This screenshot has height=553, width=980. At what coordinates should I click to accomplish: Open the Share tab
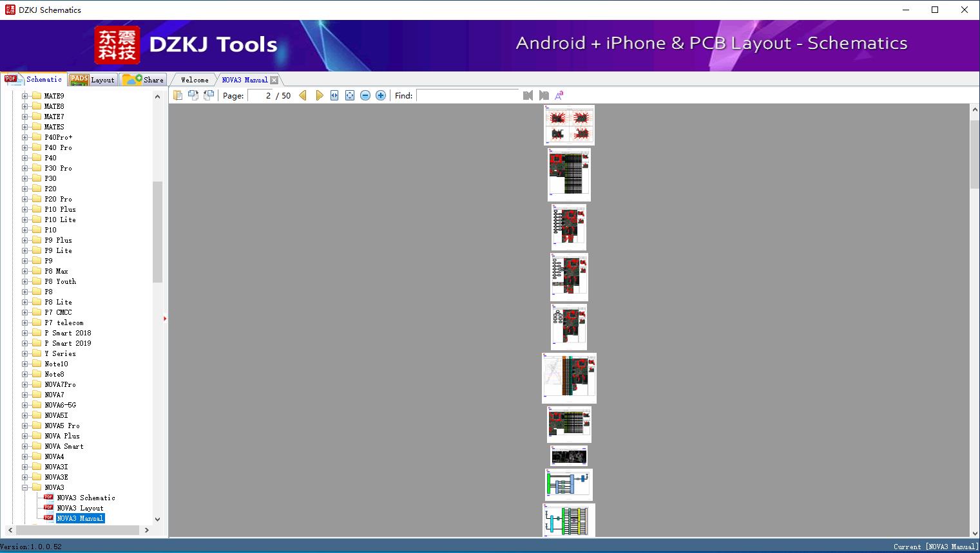(x=143, y=80)
